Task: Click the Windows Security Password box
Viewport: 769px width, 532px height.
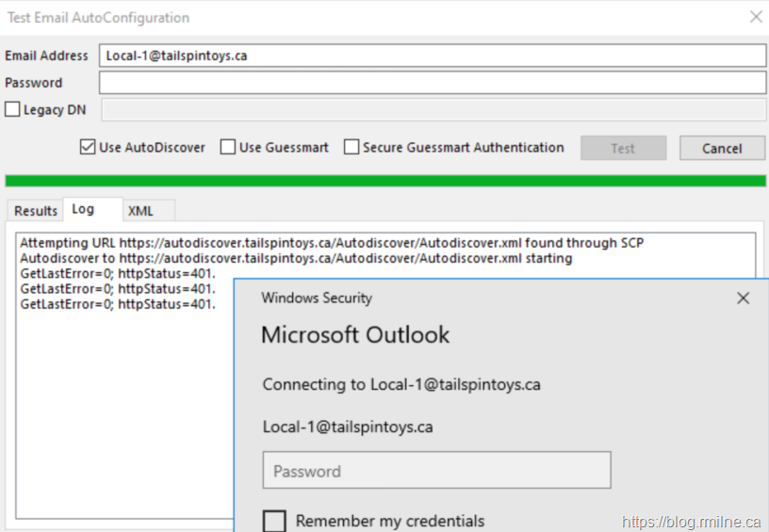Action: tap(436, 471)
